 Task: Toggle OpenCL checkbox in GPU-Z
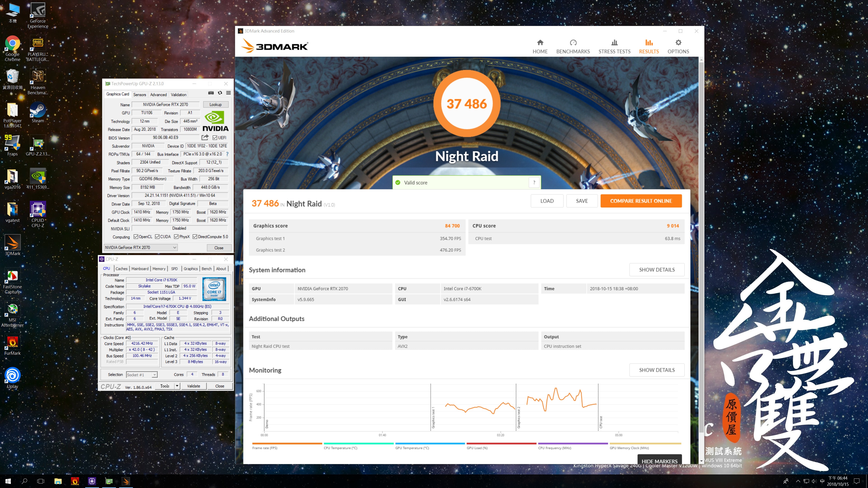(x=136, y=237)
